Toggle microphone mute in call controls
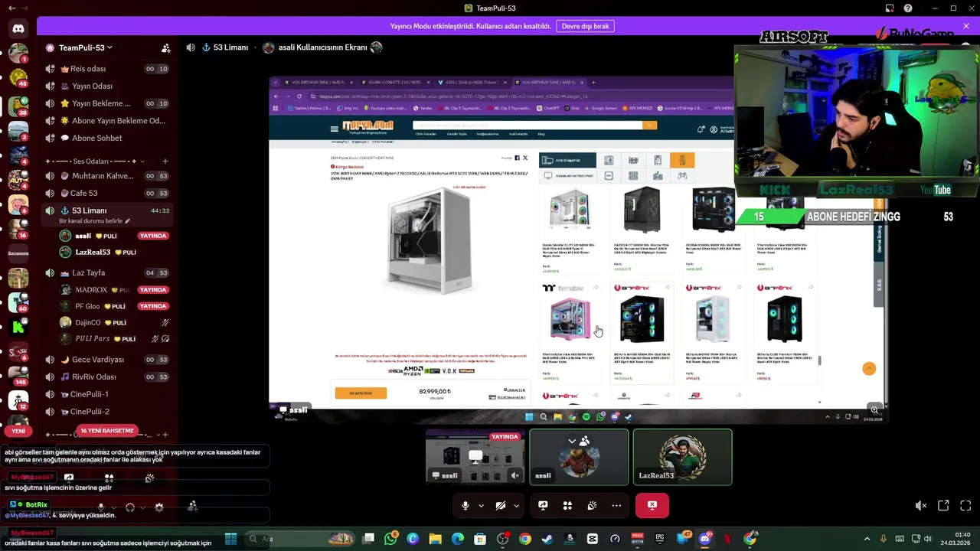980x551 pixels. [465, 506]
